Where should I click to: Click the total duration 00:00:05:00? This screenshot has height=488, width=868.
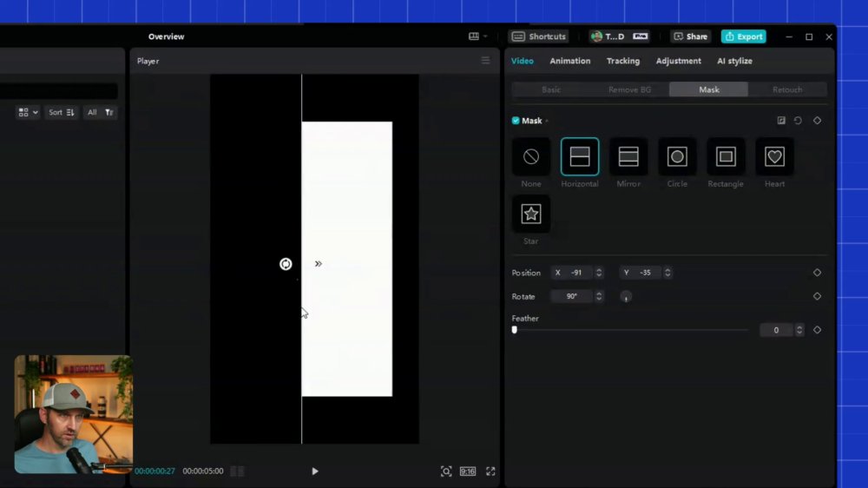pos(203,472)
